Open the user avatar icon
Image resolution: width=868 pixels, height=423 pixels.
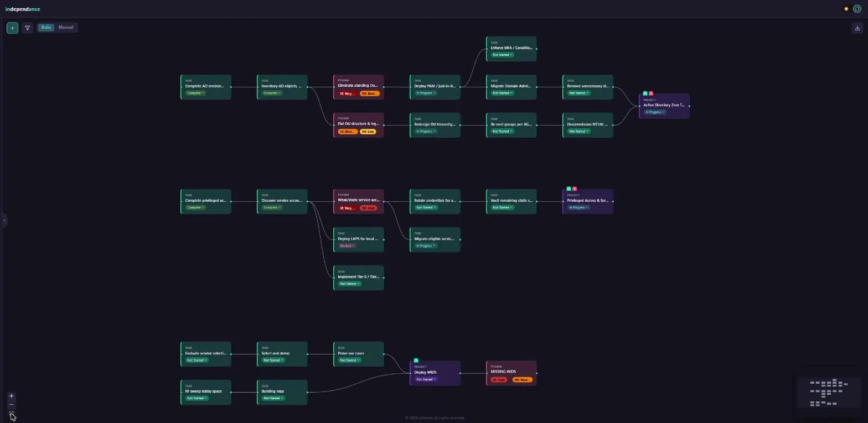[x=857, y=9]
